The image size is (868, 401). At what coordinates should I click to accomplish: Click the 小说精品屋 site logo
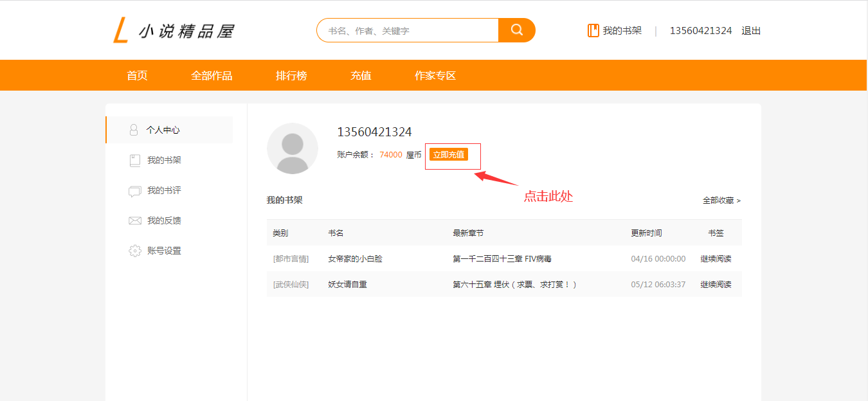tap(174, 31)
